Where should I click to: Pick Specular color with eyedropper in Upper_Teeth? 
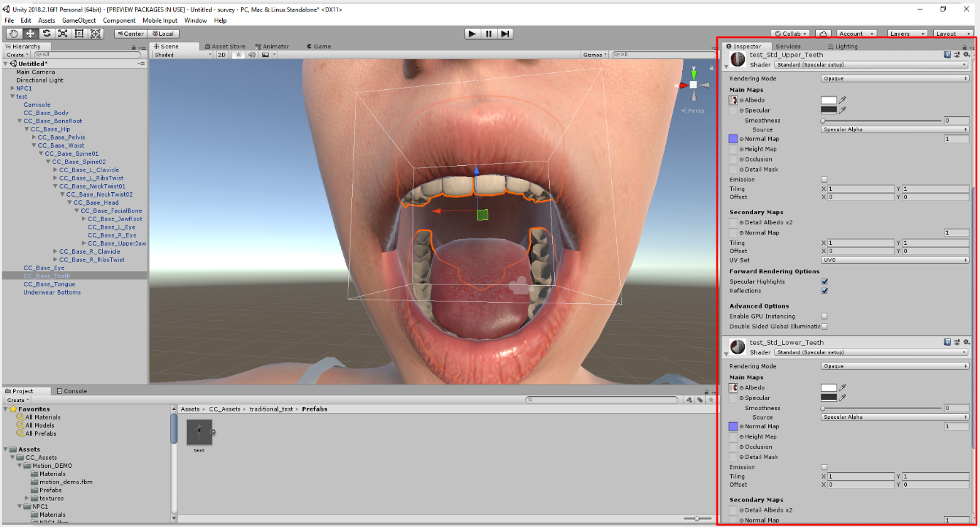pyautogui.click(x=842, y=110)
